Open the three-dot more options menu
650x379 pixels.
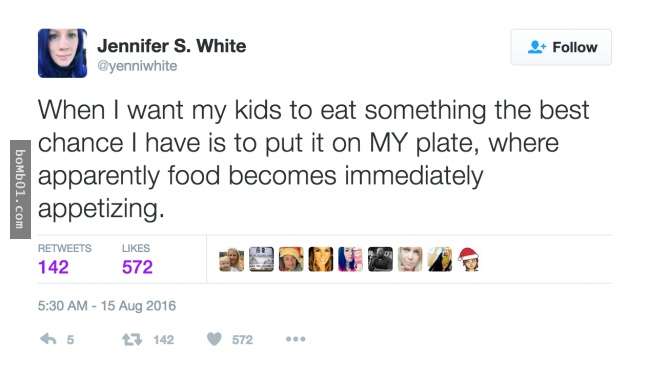296,339
